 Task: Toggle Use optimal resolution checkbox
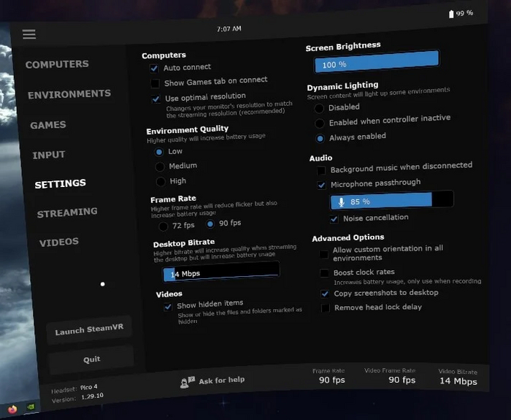pyautogui.click(x=156, y=99)
